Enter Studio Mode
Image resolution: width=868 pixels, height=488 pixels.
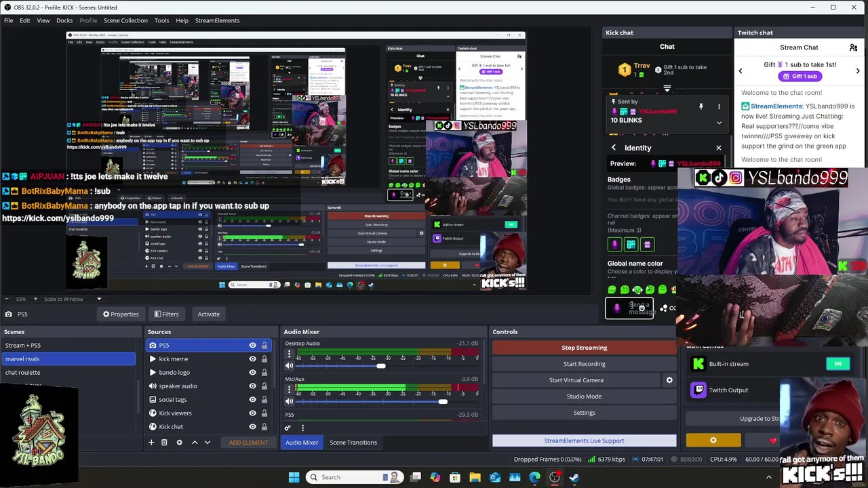tap(585, 396)
